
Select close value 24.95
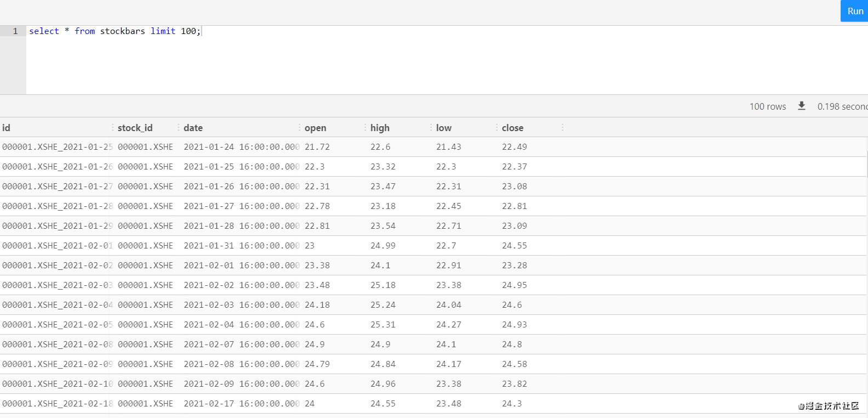tap(515, 285)
